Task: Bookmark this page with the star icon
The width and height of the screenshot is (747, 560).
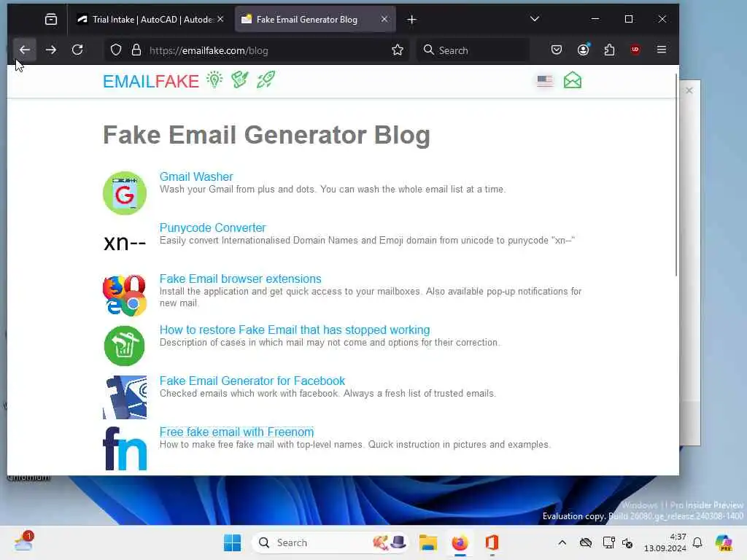Action: pos(398,50)
